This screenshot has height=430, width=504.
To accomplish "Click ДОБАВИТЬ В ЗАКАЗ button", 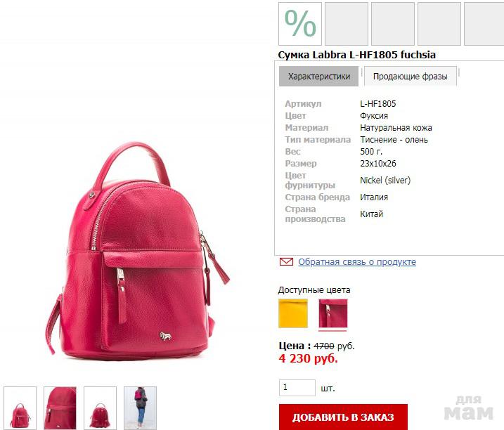I will tap(343, 417).
